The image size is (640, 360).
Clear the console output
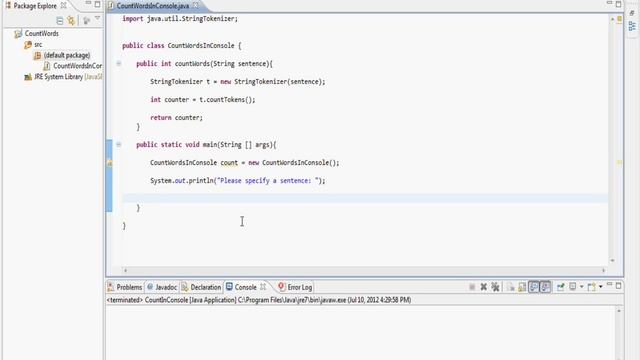point(511,287)
